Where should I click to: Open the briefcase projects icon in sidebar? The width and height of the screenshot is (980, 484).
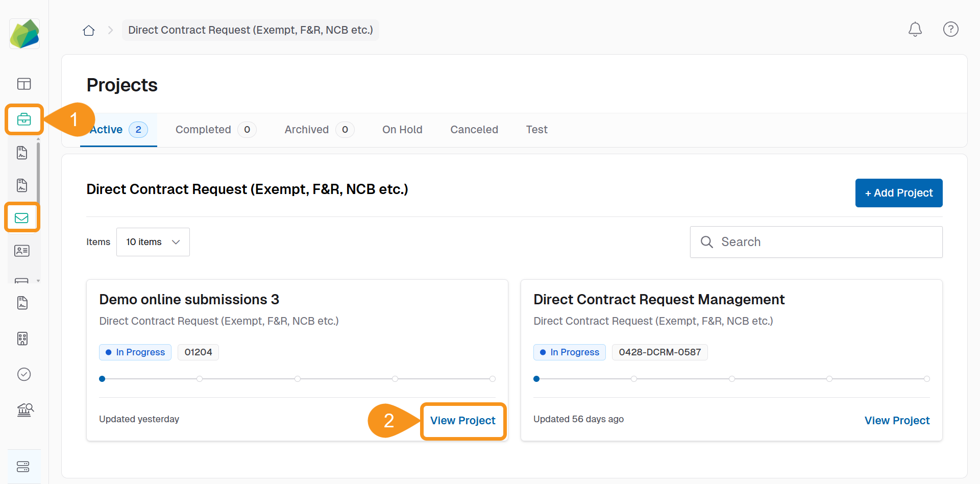point(24,119)
